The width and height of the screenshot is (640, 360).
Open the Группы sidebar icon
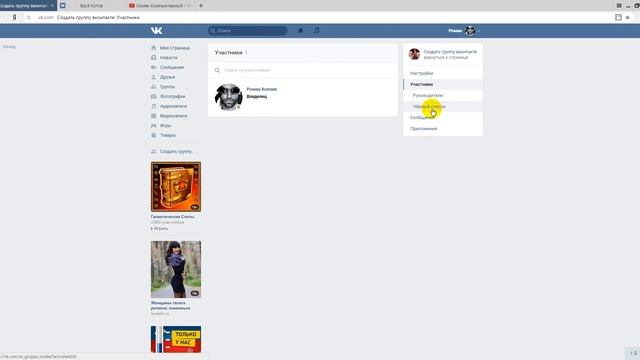point(153,87)
